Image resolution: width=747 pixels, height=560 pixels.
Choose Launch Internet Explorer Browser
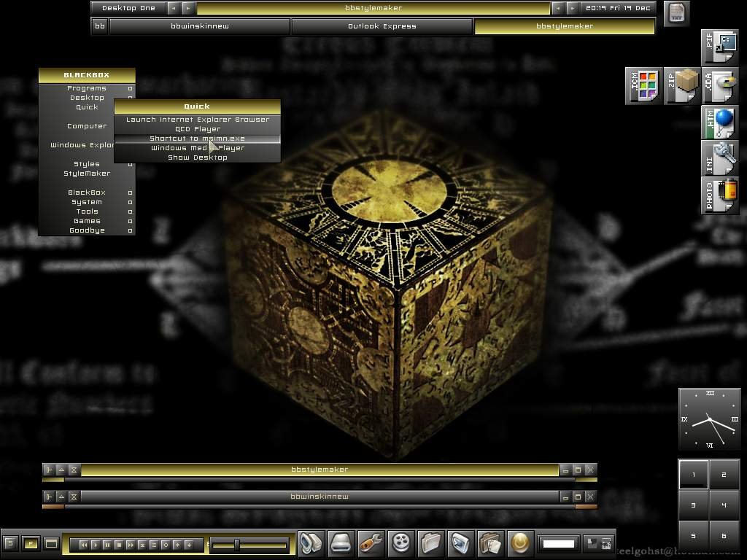pyautogui.click(x=197, y=120)
